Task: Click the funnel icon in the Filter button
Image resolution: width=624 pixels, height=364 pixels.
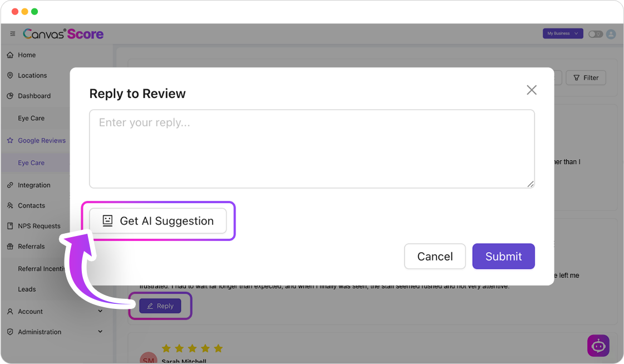Action: point(576,78)
